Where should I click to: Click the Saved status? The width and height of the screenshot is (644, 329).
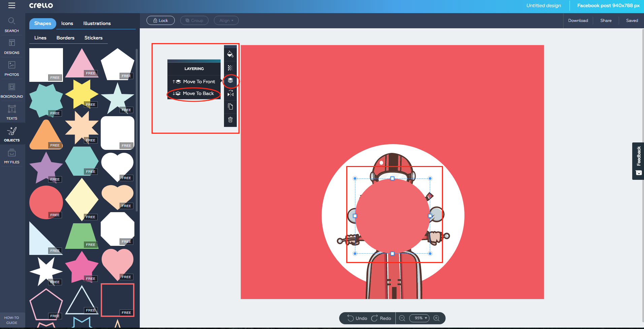pyautogui.click(x=632, y=21)
